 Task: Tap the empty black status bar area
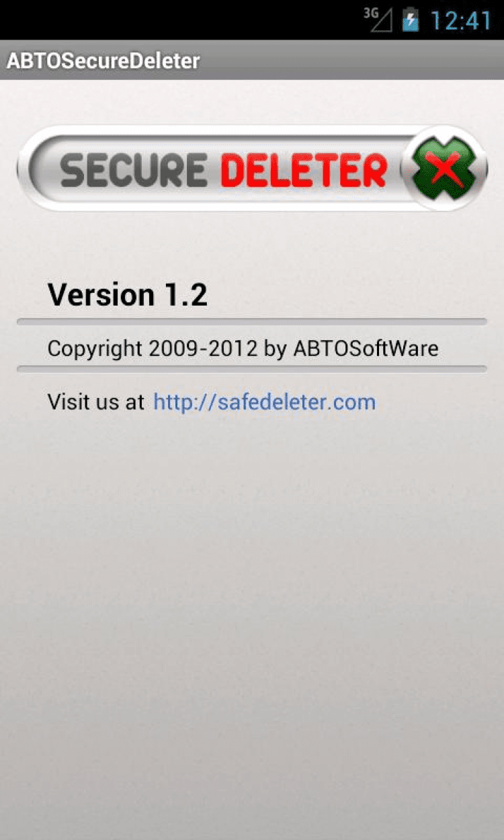click(x=181, y=20)
